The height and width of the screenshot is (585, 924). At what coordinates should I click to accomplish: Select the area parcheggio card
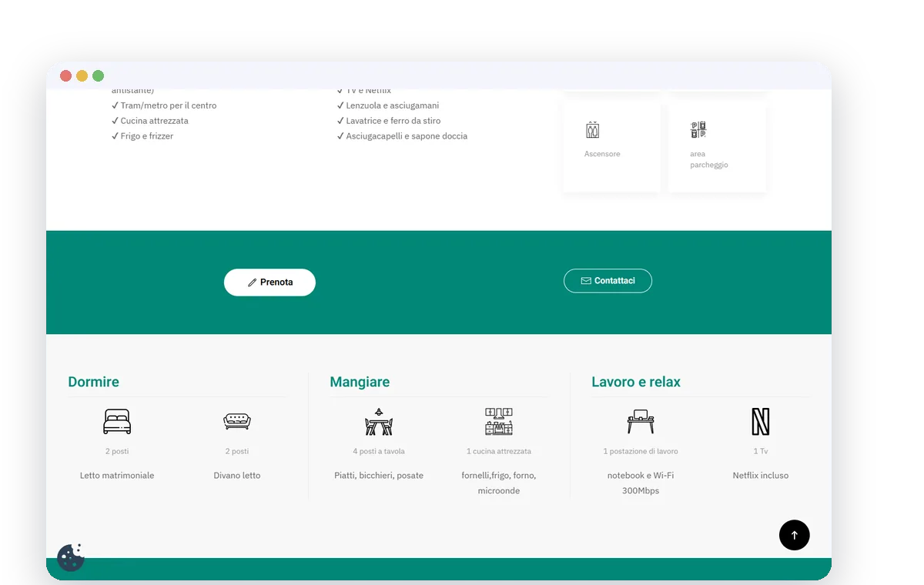coord(717,147)
